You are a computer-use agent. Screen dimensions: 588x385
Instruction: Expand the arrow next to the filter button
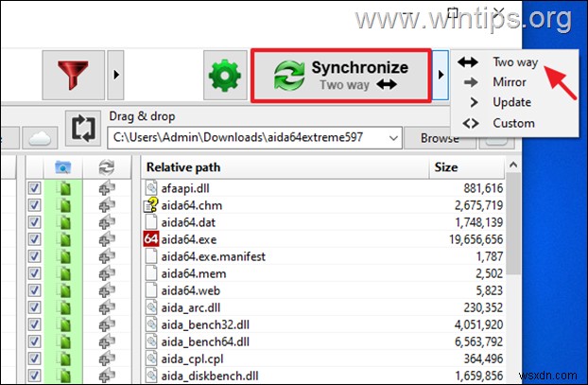(116, 75)
